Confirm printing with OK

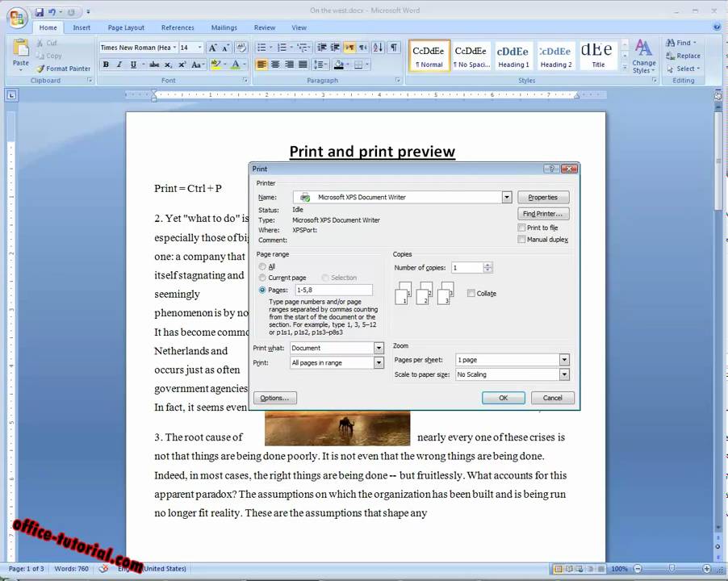(504, 398)
